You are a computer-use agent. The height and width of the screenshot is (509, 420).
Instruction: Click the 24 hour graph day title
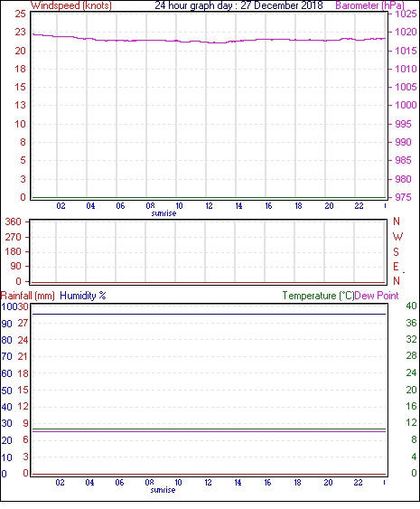238,5
